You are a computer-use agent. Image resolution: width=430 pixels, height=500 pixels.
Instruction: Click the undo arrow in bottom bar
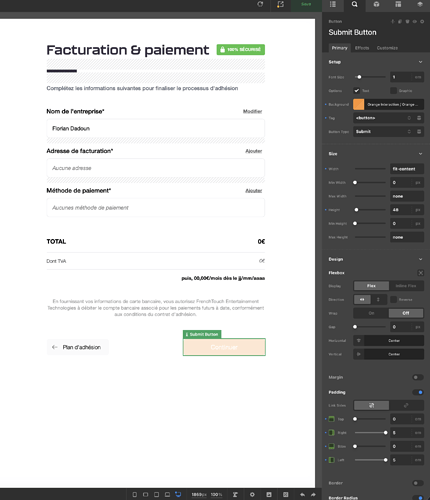coord(302,495)
